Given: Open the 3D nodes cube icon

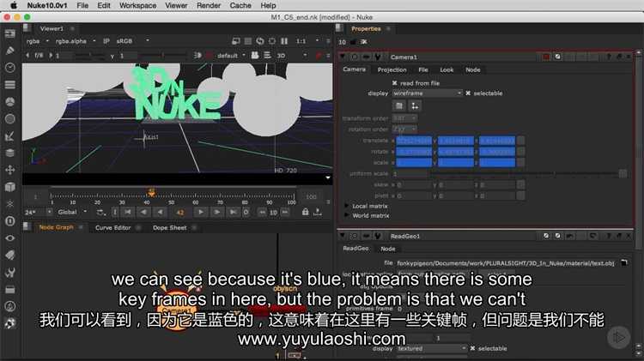Looking at the screenshot, I should (9, 187).
